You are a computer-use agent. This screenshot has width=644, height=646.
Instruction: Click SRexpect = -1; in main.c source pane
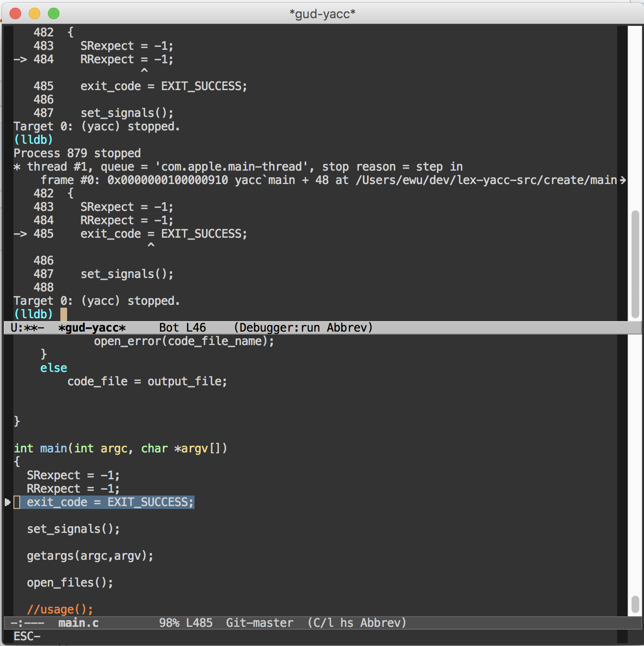(73, 475)
